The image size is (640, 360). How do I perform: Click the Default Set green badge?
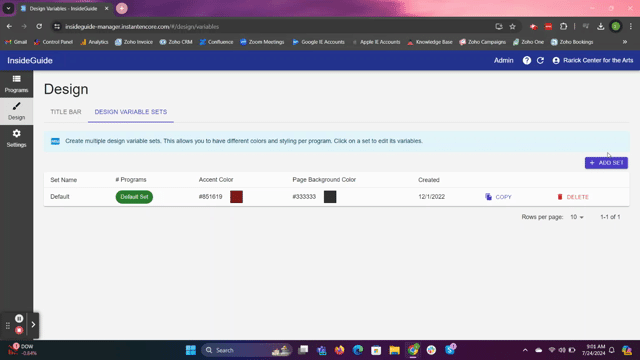click(x=134, y=197)
